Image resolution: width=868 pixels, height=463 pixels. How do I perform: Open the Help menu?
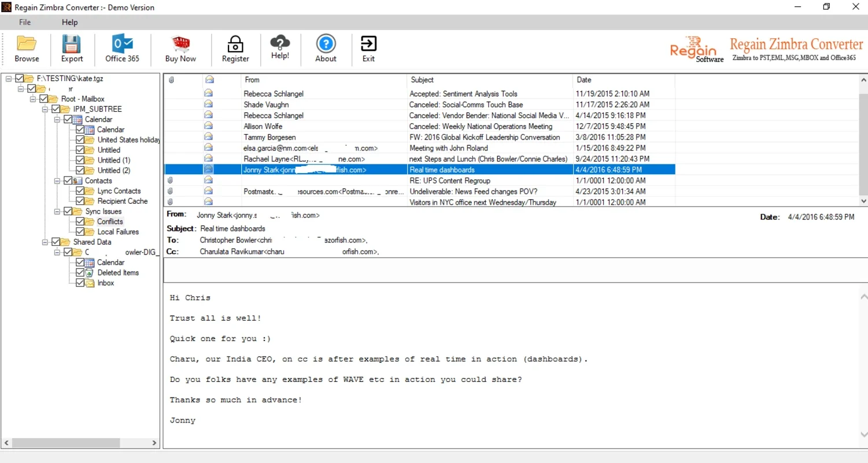pos(69,22)
